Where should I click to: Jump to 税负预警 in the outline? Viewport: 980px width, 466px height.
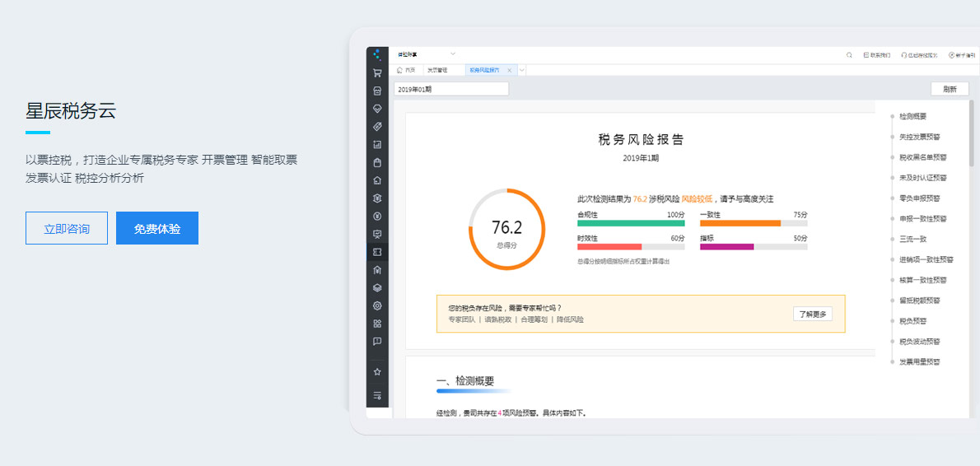tap(912, 321)
